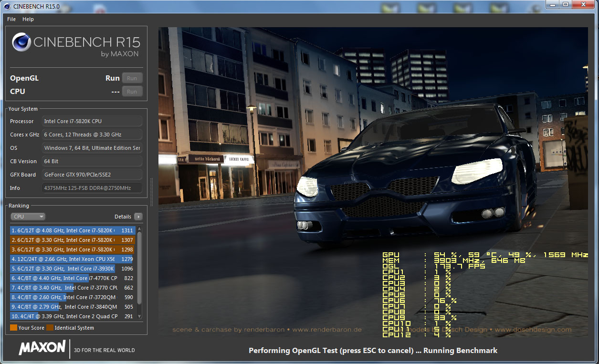Image resolution: width=599 pixels, height=364 pixels.
Task: Click the Info field 4375MHz 125-FSB
Action: tap(92, 188)
